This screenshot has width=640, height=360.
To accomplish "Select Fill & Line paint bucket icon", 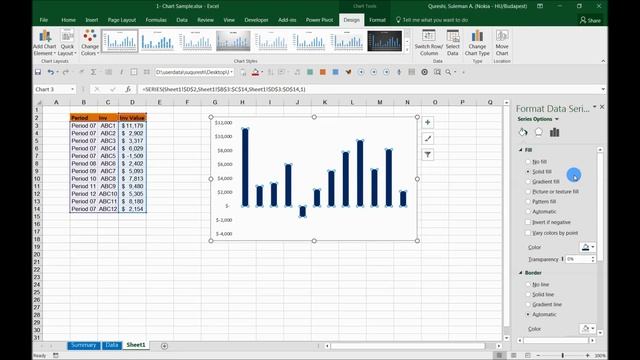I will 523,132.
